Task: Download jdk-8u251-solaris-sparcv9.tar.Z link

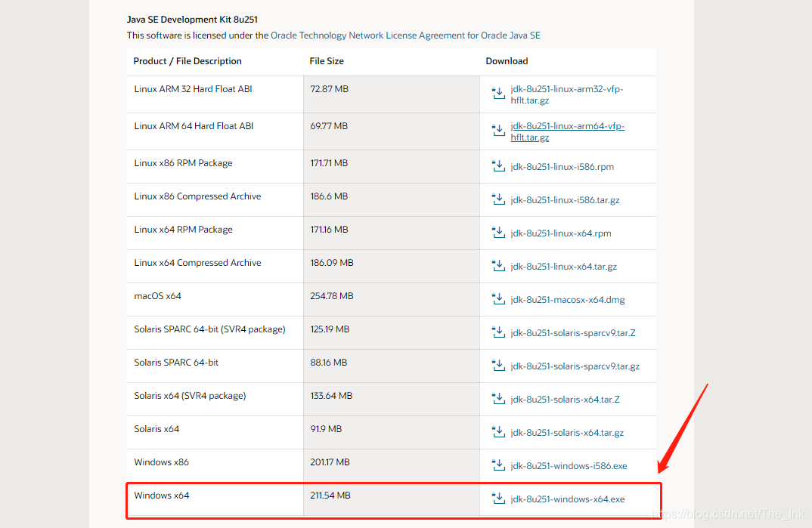Action: coord(573,332)
